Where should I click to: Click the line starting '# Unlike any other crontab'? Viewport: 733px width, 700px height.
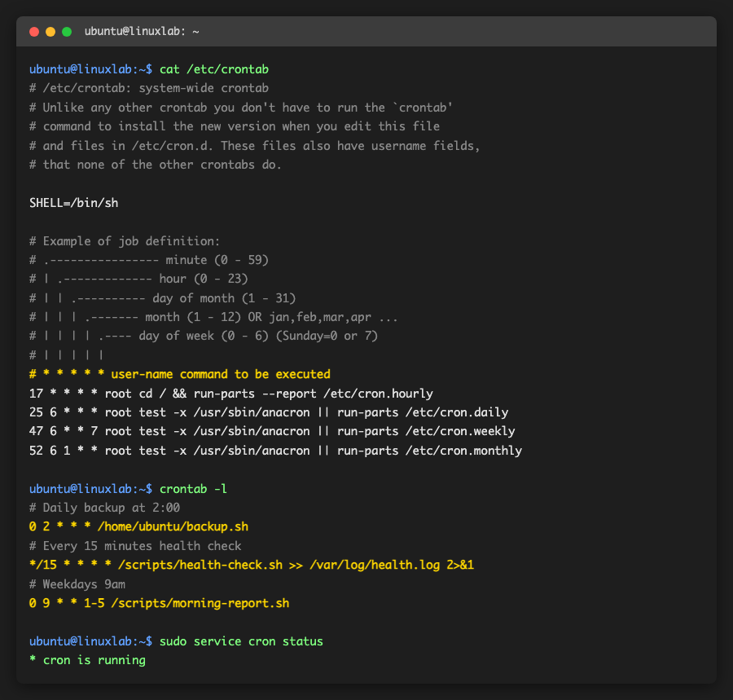click(241, 108)
